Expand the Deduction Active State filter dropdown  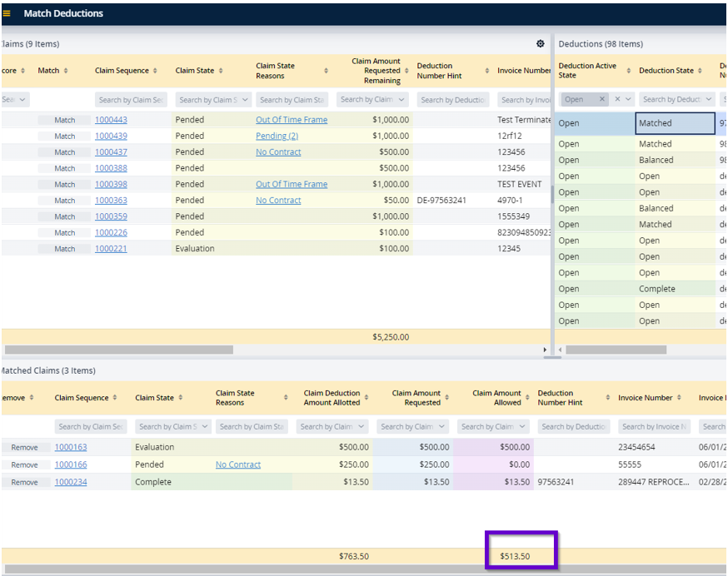coord(630,99)
